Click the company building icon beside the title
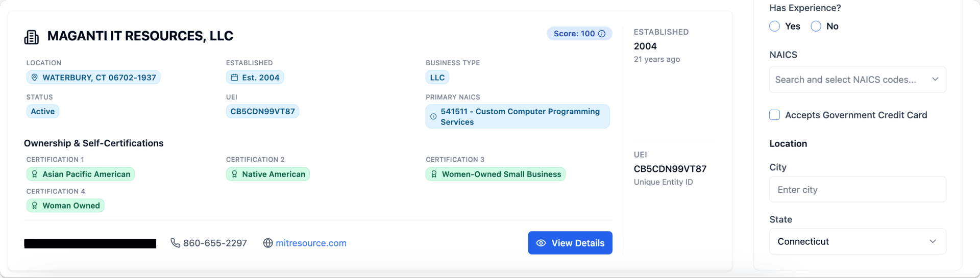980x278 pixels. [32, 37]
